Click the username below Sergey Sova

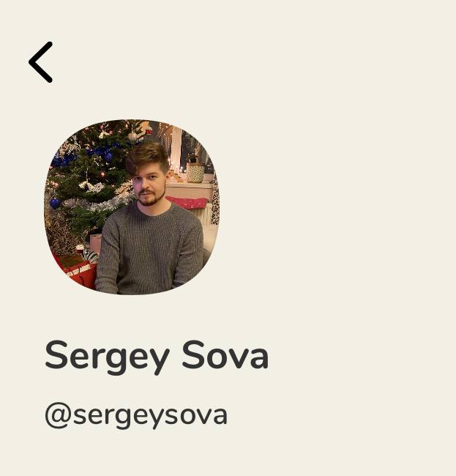click(x=136, y=416)
